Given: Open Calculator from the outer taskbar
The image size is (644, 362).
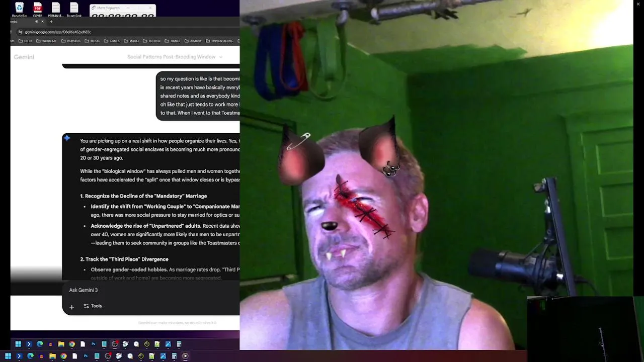Looking at the screenshot, I should [x=174, y=356].
